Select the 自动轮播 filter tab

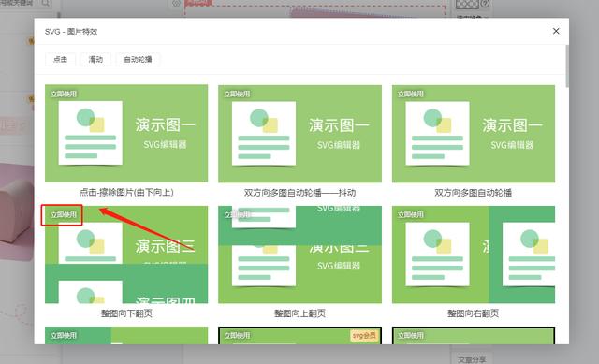point(138,59)
